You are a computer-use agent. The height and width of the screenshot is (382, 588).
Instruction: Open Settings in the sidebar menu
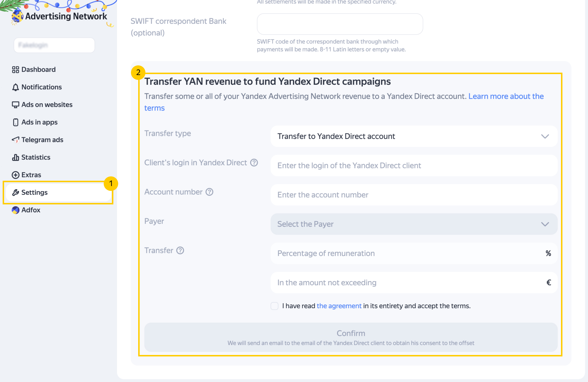click(34, 193)
